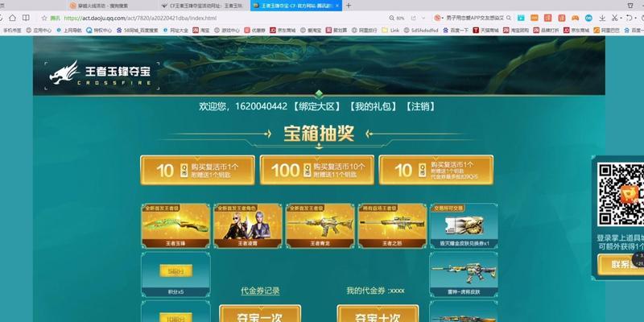Viewport: 644px width, 322px height.
Task: Select the 王者青龙 rifle prize thumbnail
Action: tap(320, 225)
